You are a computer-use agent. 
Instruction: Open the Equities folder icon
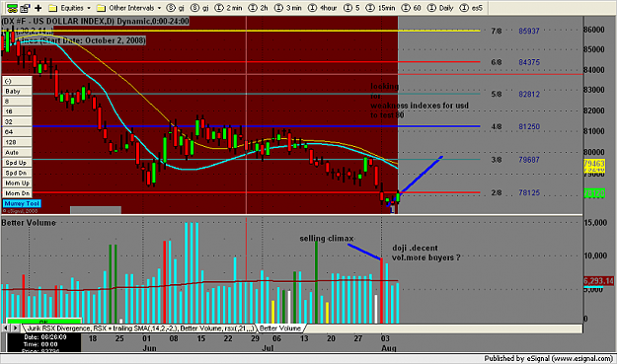tap(53, 8)
